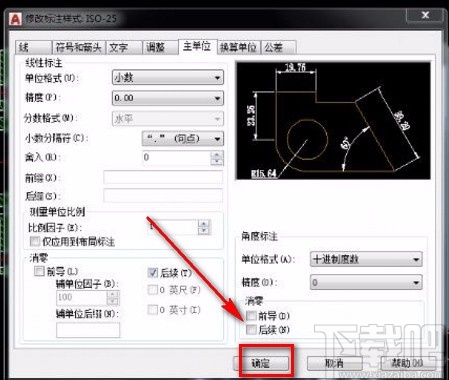Click the 帮助 button
Screen dimensions: 449x380
coord(407,363)
